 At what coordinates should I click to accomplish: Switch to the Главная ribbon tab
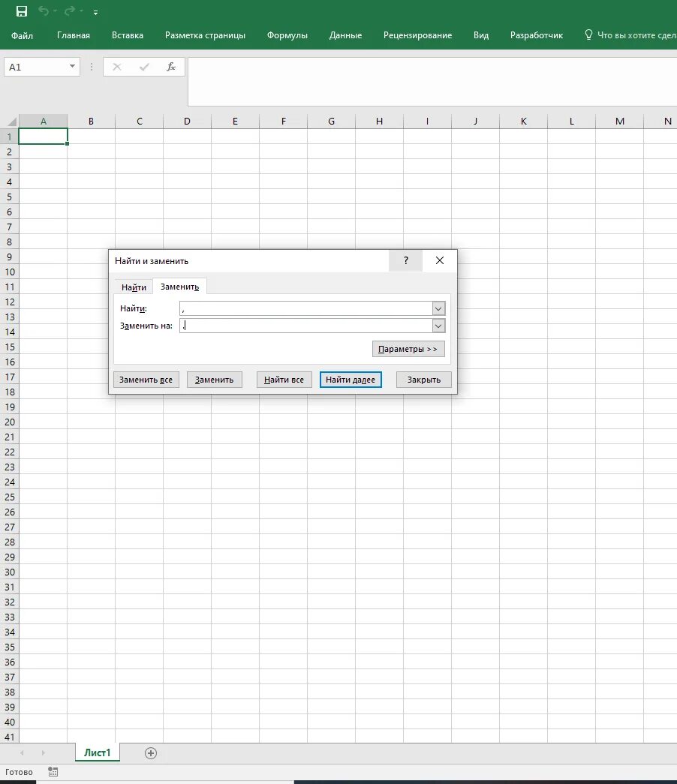[74, 35]
